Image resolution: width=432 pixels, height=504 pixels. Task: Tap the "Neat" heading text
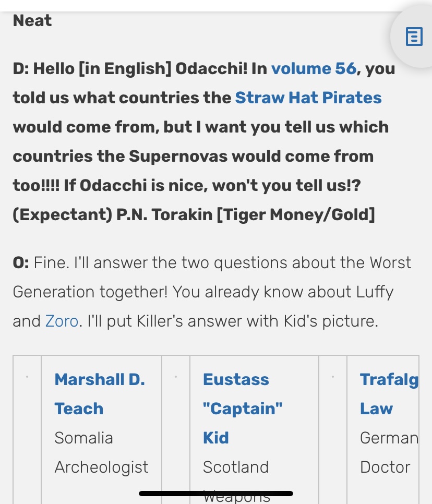pos(32,21)
